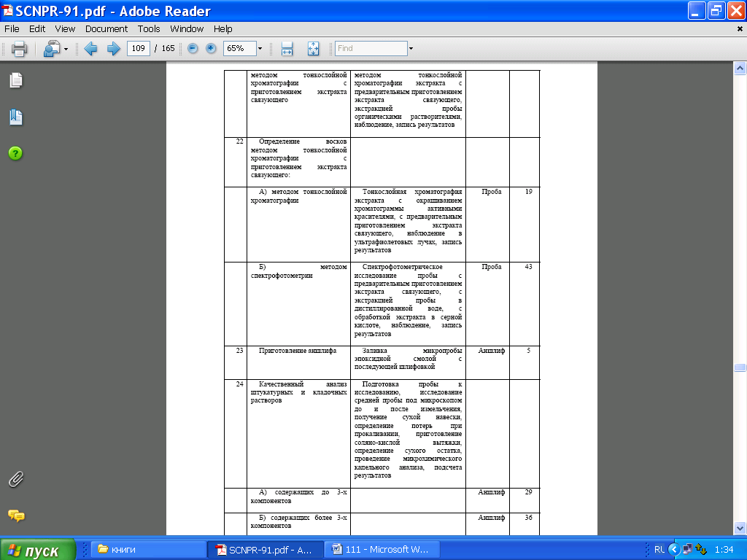Click 'Проба' in the row with value 19
Screen dimensions: 747x560
click(492, 192)
